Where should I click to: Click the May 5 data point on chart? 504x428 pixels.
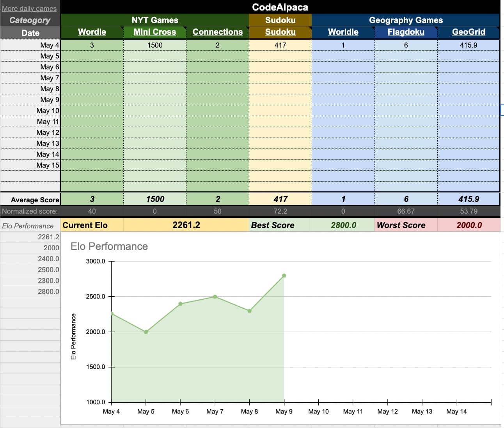[x=146, y=332]
